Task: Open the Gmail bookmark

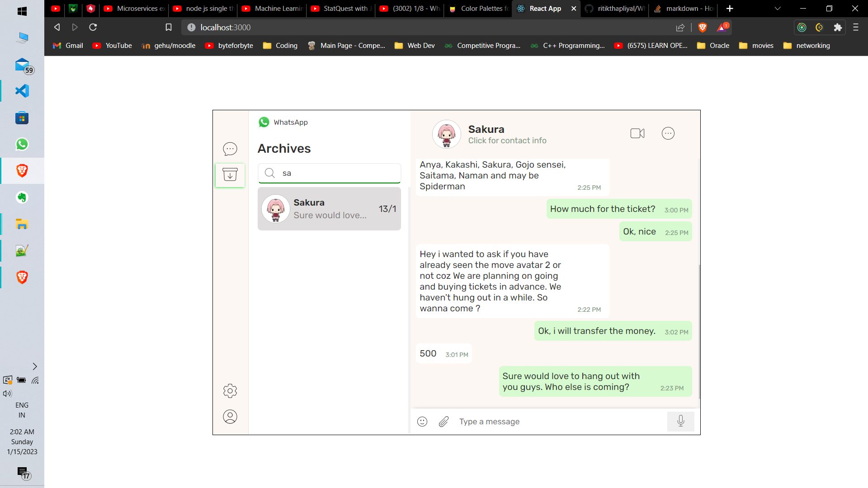Action: tap(67, 45)
